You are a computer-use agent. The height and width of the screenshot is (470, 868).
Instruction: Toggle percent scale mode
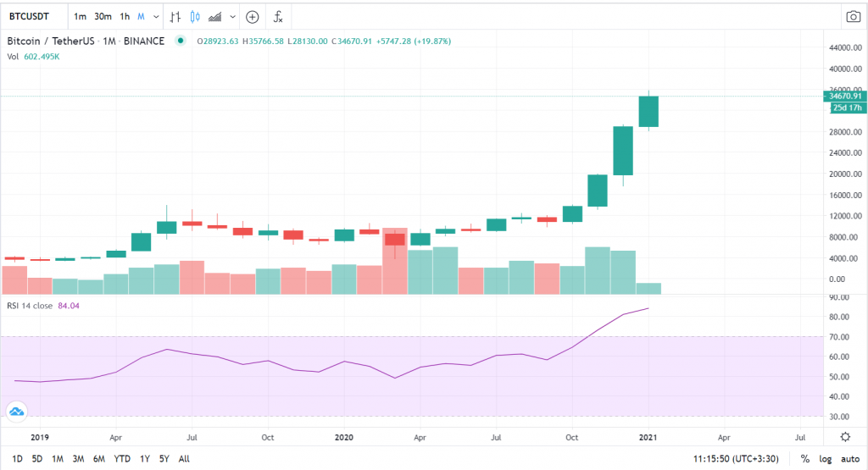coord(804,459)
